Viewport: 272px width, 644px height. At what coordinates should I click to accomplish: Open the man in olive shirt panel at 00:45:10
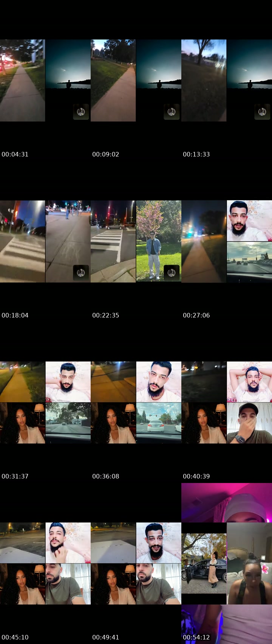coord(68,584)
